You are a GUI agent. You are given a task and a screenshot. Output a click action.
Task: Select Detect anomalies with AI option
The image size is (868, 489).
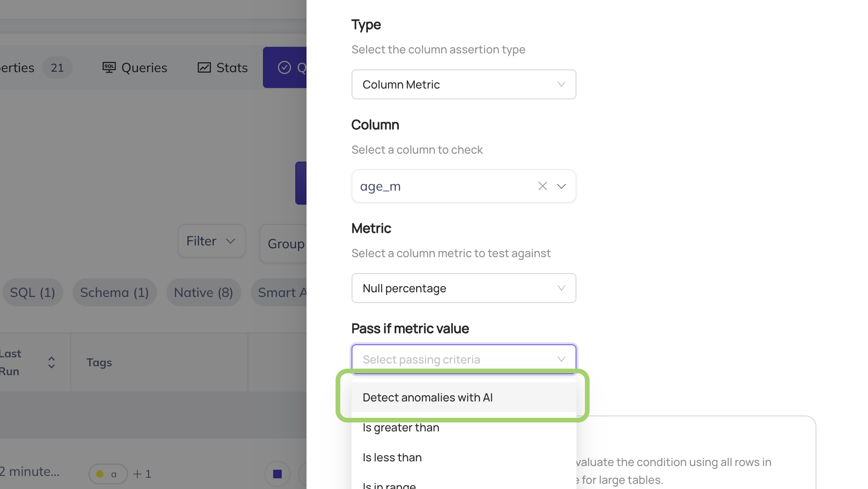click(427, 398)
